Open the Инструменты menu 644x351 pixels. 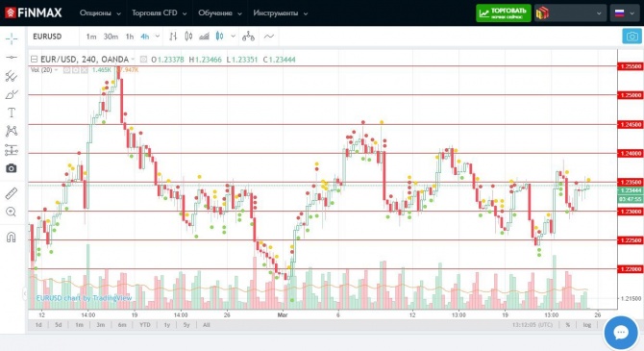pyautogui.click(x=281, y=13)
